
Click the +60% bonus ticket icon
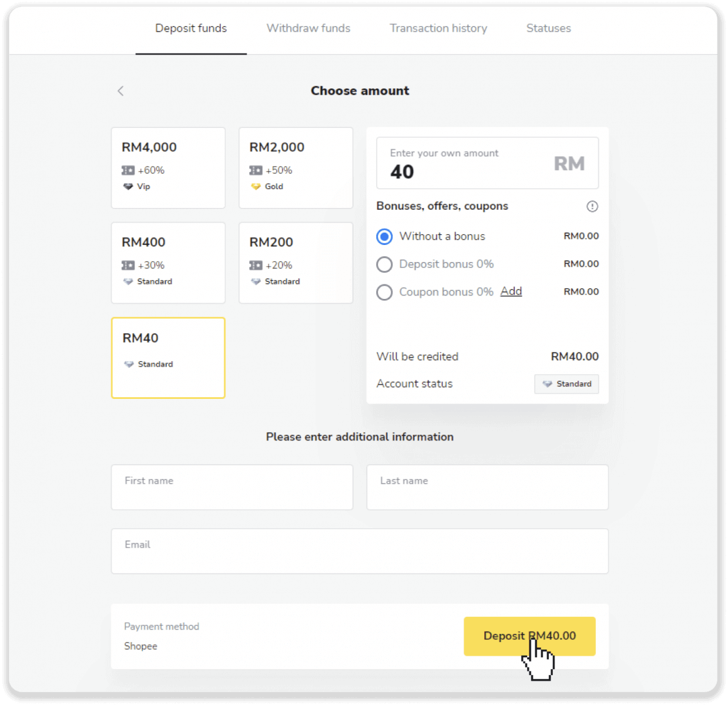tap(128, 170)
